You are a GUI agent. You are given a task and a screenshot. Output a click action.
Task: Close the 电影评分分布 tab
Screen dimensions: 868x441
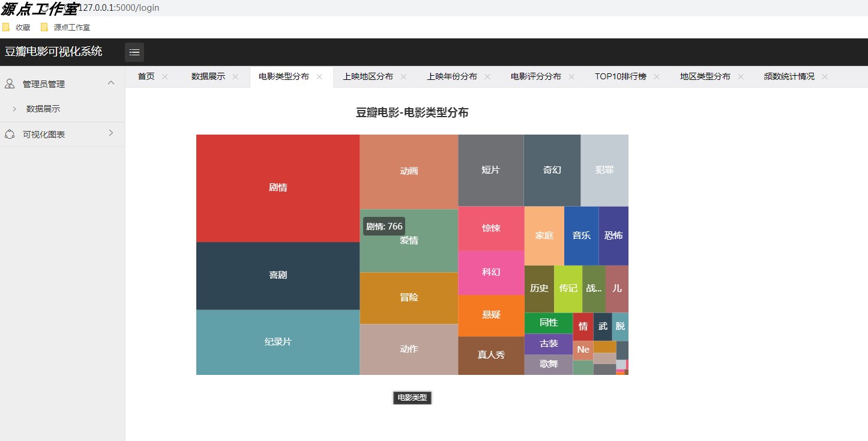click(x=571, y=76)
